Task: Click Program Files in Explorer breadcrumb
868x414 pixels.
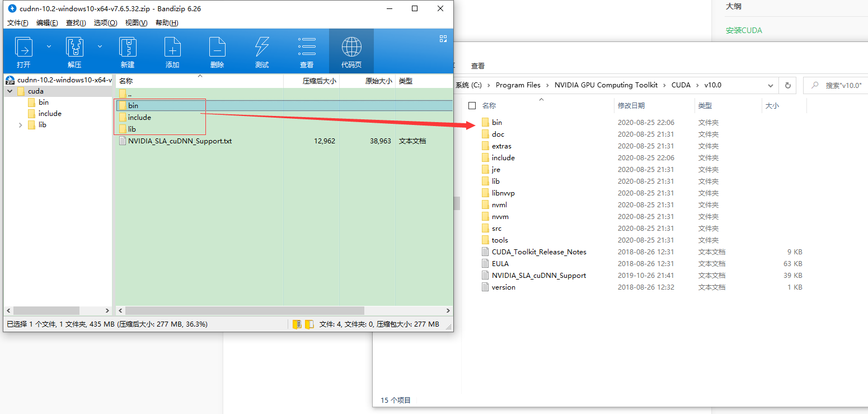Action: pyautogui.click(x=518, y=85)
